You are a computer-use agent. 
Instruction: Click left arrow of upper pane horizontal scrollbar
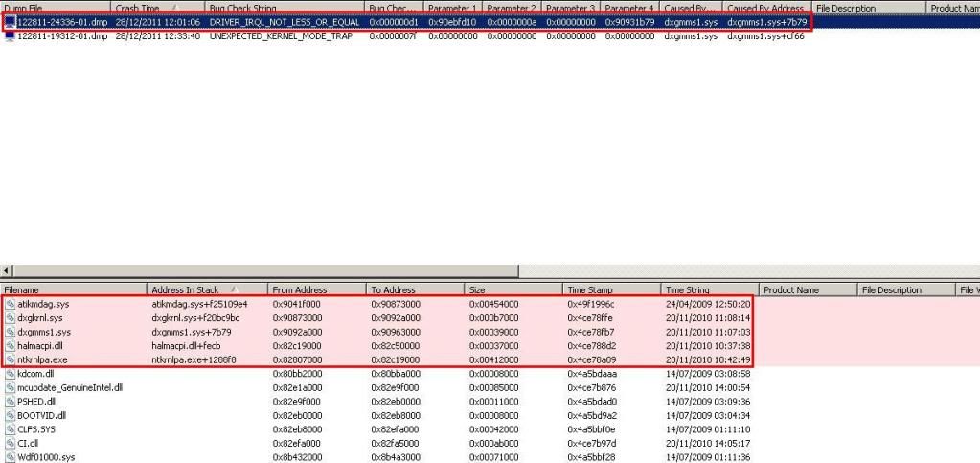pyautogui.click(x=8, y=272)
